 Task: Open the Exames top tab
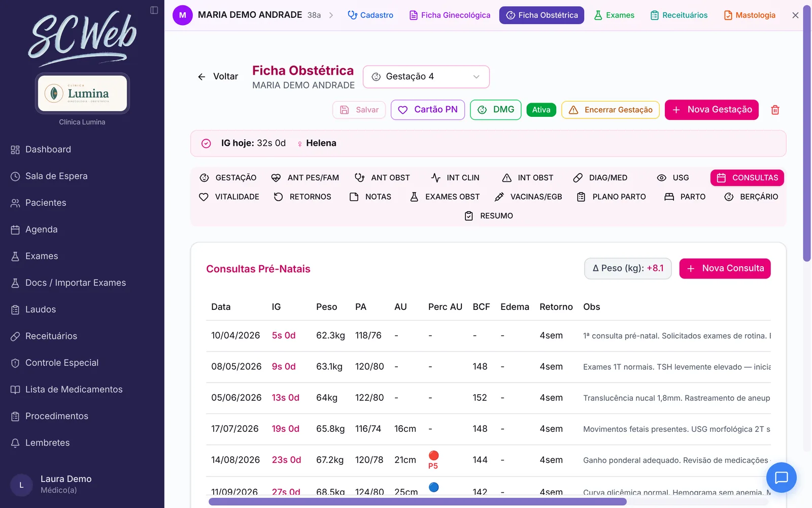614,15
